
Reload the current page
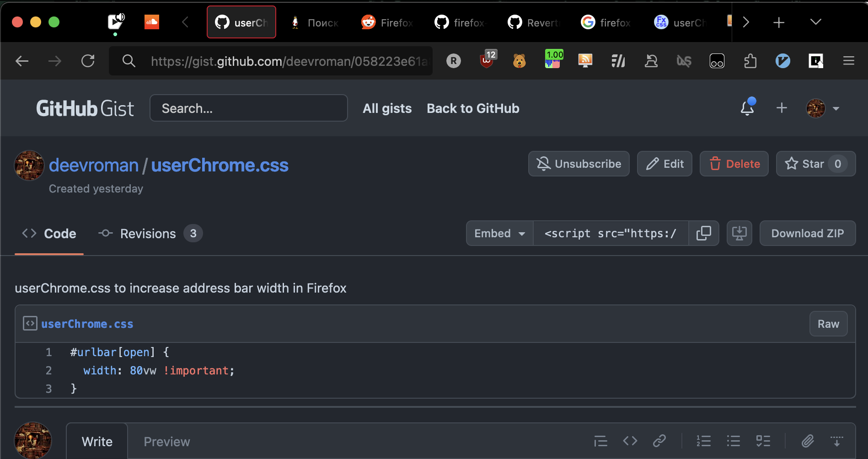(x=88, y=61)
